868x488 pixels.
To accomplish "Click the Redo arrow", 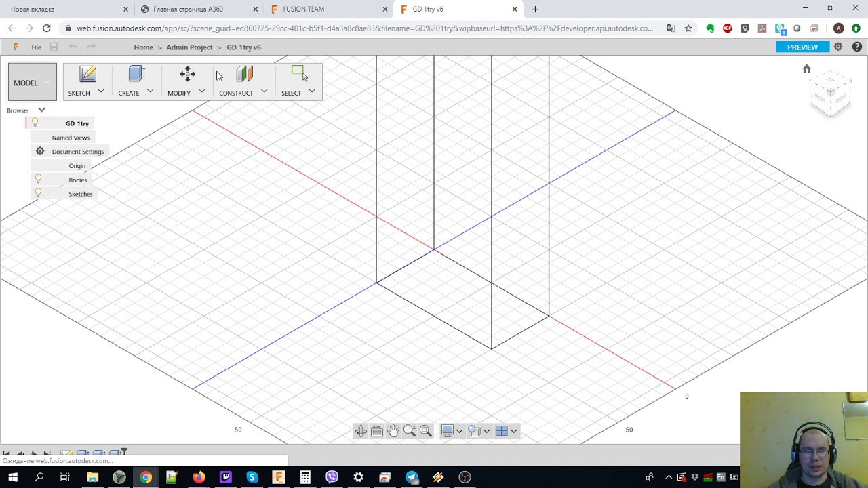I will [x=92, y=47].
